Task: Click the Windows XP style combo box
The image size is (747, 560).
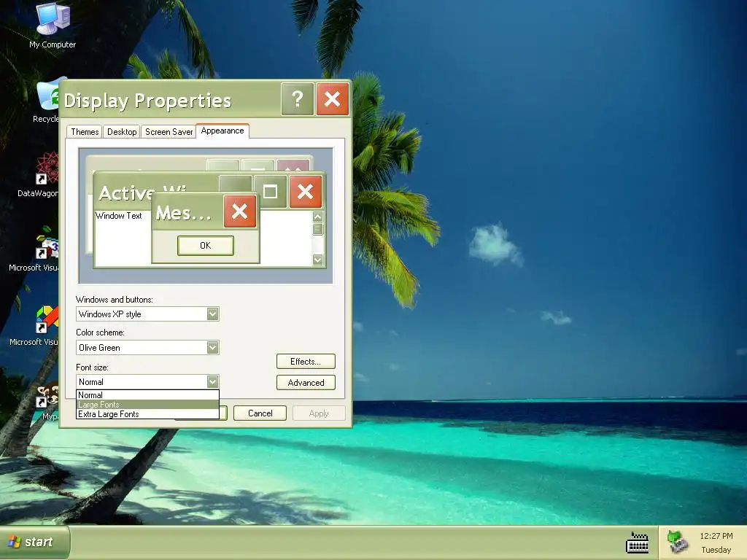Action: coord(147,314)
